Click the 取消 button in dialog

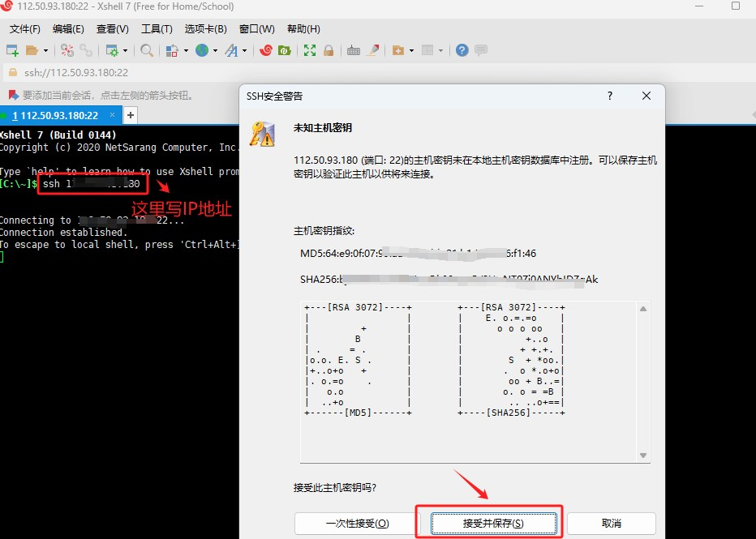[612, 524]
